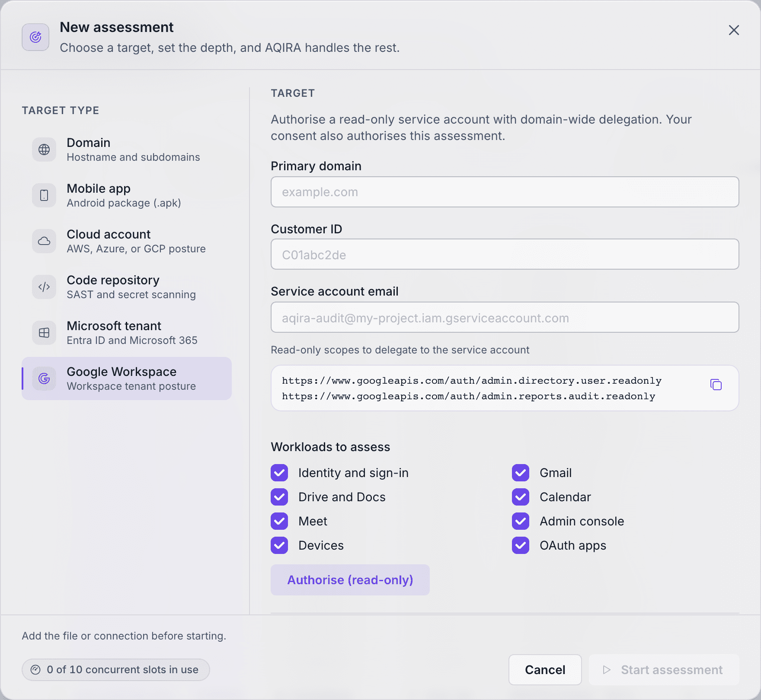Focus the Service account email field

505,318
